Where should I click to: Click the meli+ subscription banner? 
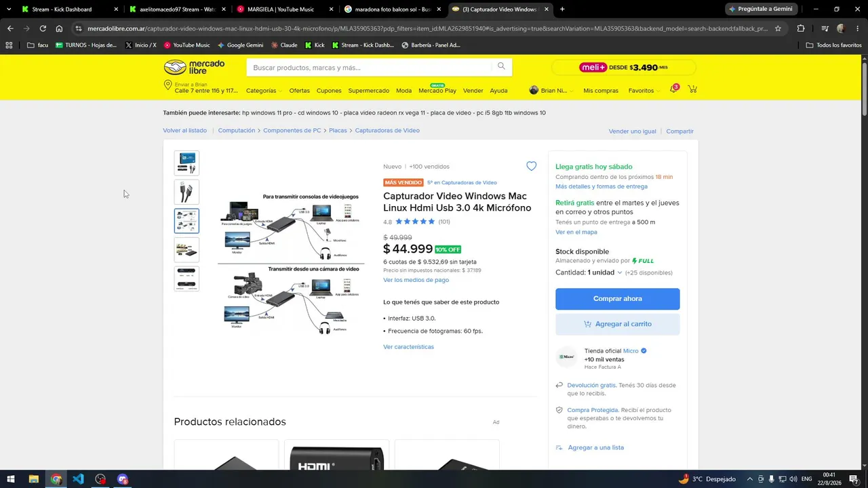(623, 67)
